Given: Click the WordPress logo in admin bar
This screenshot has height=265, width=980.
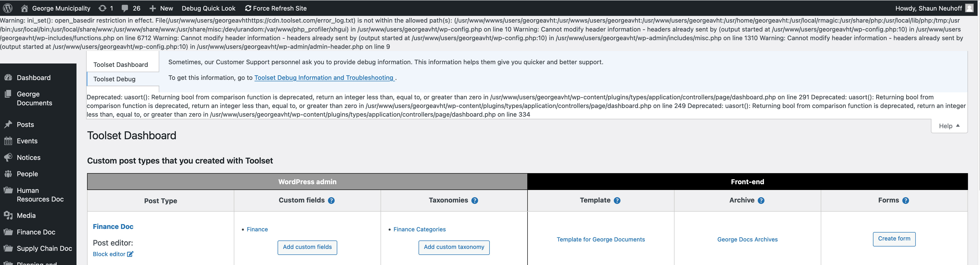Looking at the screenshot, I should 8,8.
